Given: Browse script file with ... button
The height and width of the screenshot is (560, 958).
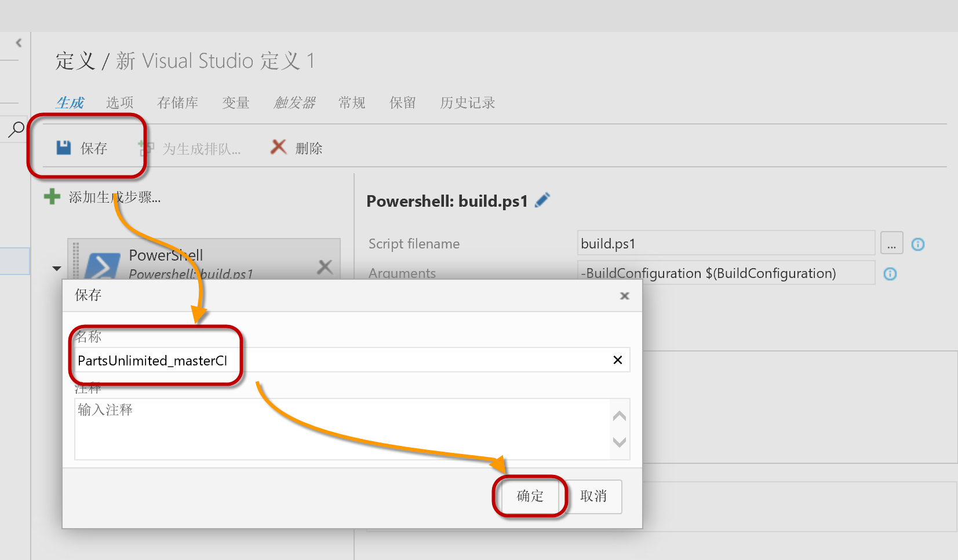Looking at the screenshot, I should (x=891, y=243).
